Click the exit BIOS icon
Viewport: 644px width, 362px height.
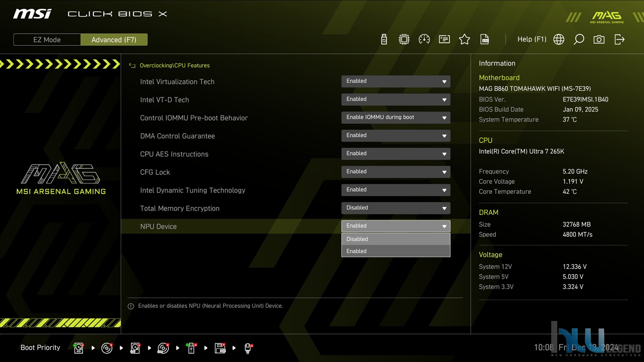pos(619,39)
